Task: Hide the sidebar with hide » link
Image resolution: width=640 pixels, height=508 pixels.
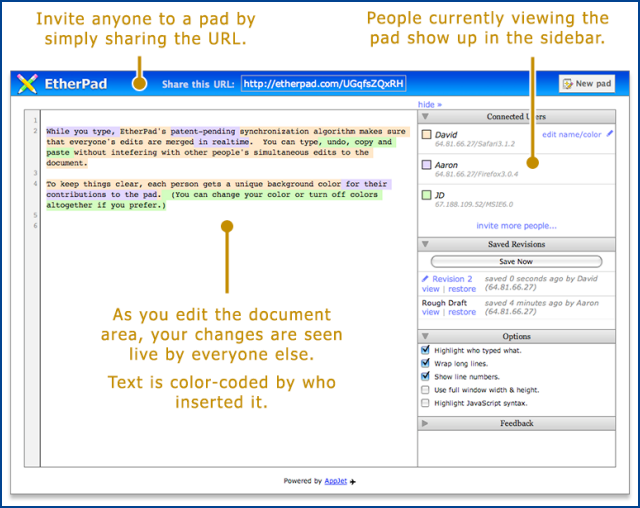Action: 429,104
